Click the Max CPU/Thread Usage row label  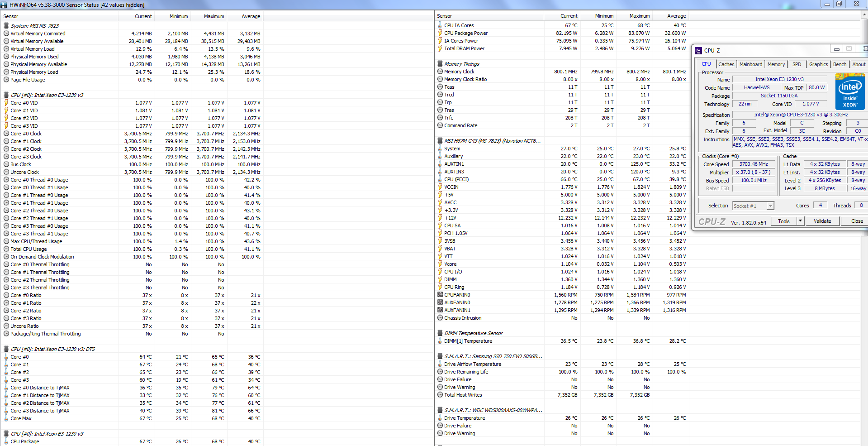[36, 241]
